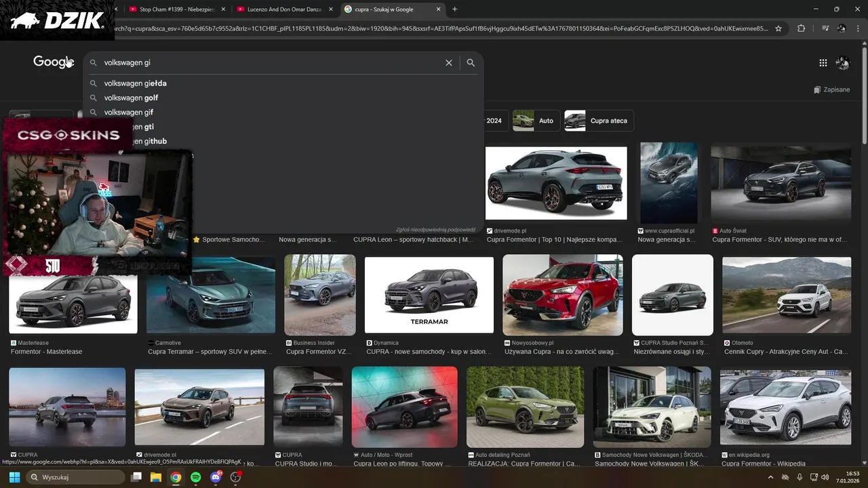Open taskbar app with red notification dot
This screenshot has height=488, width=868.
tap(236, 477)
